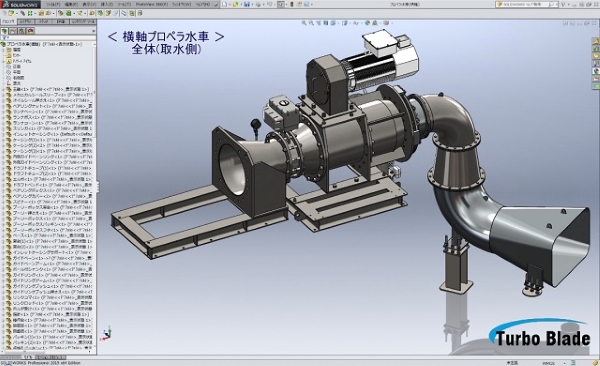Open the ConfigurationManager panel icon

point(22,31)
